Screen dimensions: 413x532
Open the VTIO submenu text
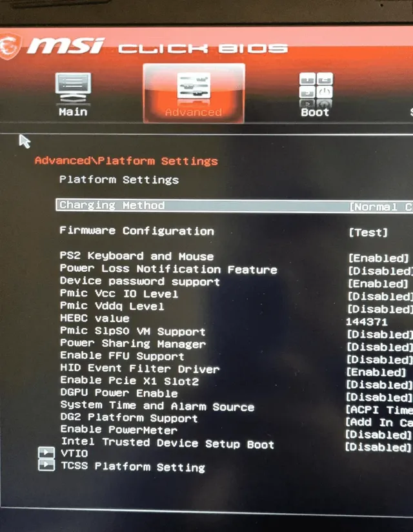coord(74,453)
